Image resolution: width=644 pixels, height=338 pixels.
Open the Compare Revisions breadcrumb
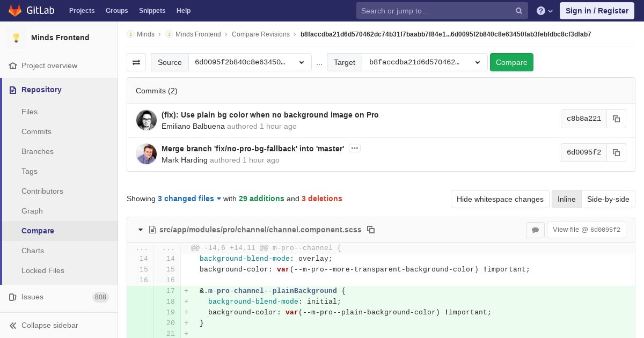click(x=261, y=34)
